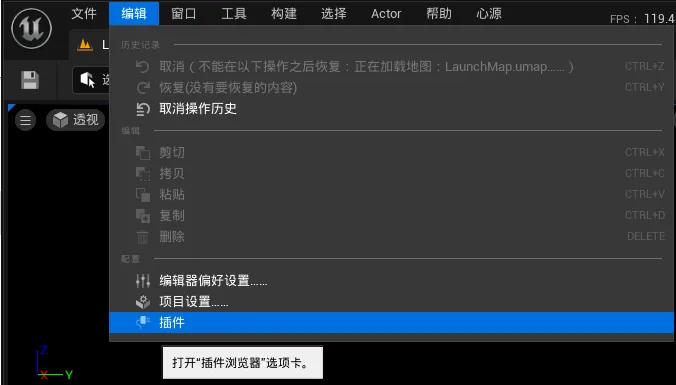Viewport: 676px width, 385px height.
Task: Click the 剪切 cut icon
Action: point(143,153)
